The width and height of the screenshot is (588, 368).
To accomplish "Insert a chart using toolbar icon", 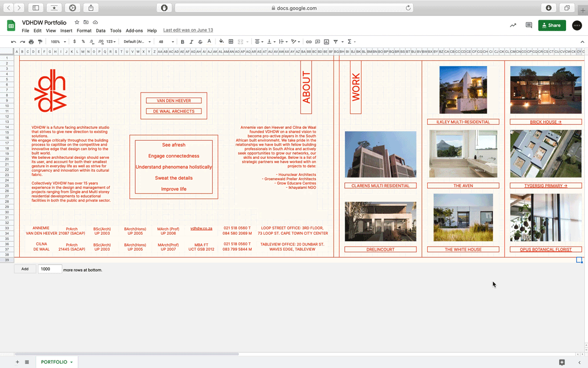I will [x=326, y=42].
